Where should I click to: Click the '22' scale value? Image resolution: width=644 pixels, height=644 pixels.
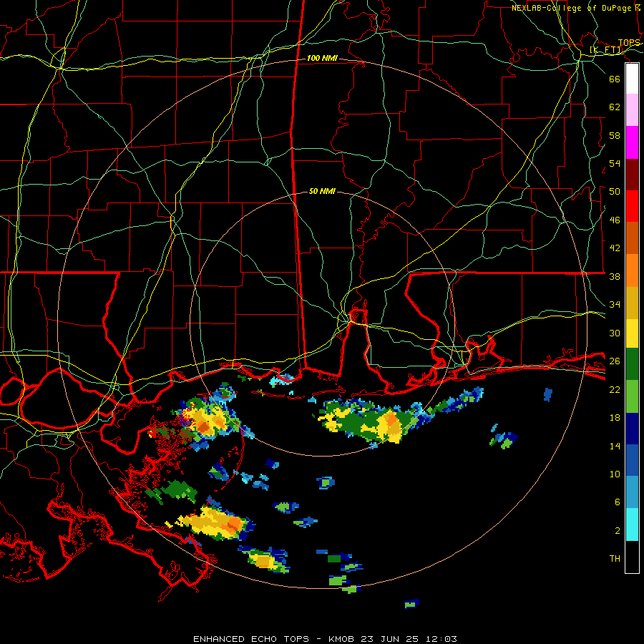click(x=615, y=389)
